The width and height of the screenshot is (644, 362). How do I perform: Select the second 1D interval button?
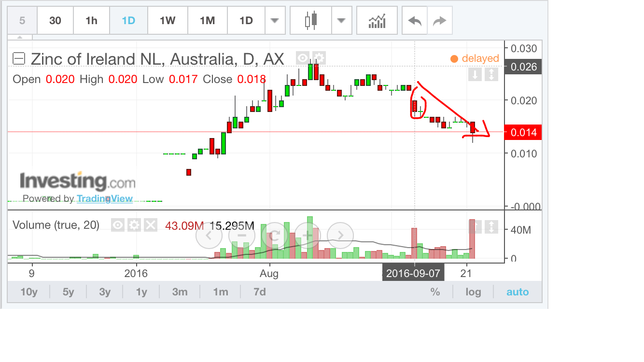pos(246,21)
